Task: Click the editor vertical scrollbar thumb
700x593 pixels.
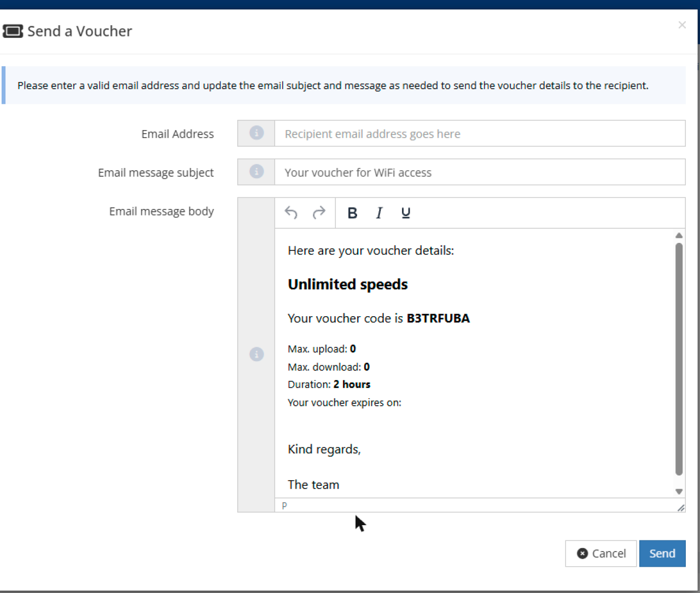Action: coord(679,359)
